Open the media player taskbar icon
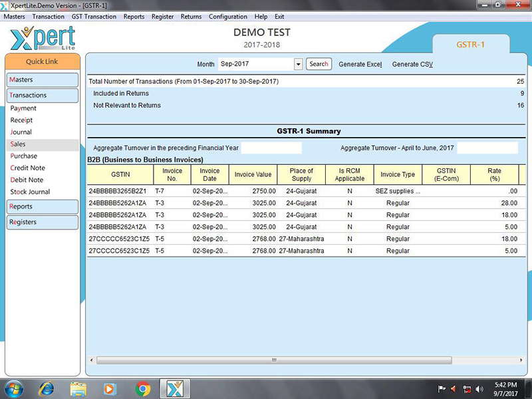The height and width of the screenshot is (399, 532). (109, 389)
